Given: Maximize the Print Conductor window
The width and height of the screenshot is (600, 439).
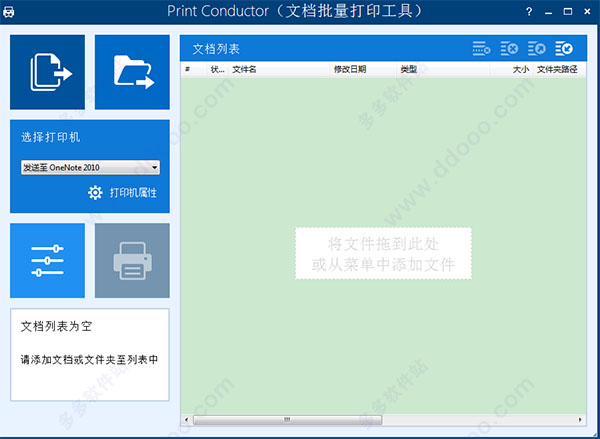Looking at the screenshot, I should tap(568, 12).
